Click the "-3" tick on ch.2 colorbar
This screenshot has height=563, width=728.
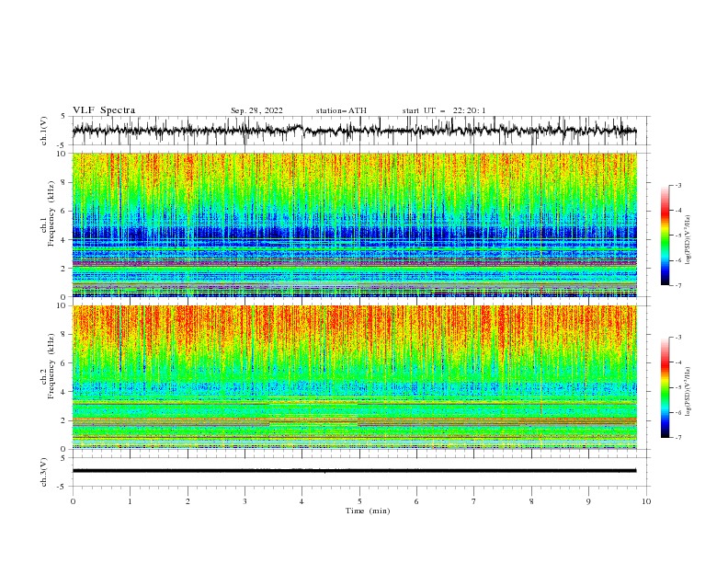coord(678,338)
